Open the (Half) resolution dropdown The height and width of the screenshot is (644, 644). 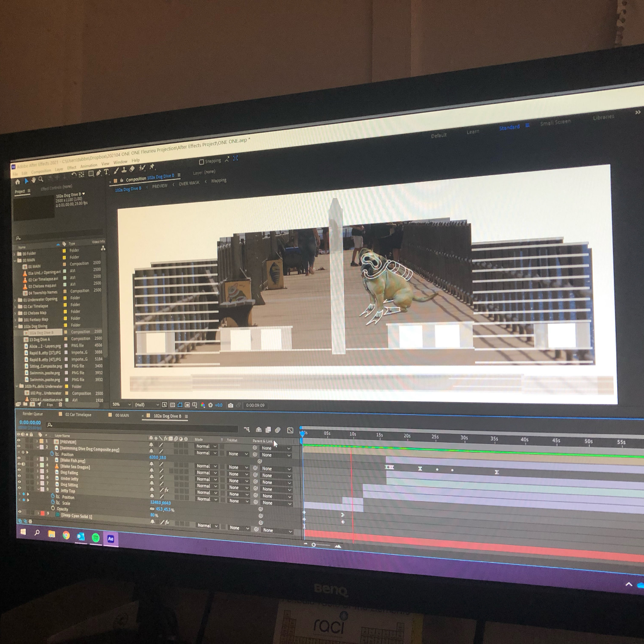click(147, 405)
